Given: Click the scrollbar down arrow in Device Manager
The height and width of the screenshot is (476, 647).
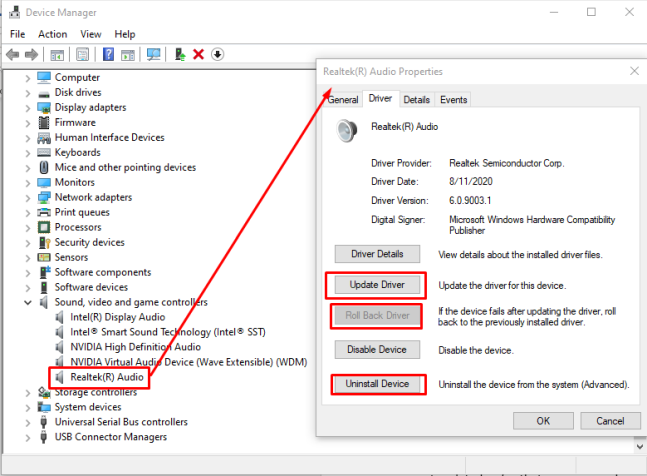Looking at the screenshot, I should coord(640,446).
